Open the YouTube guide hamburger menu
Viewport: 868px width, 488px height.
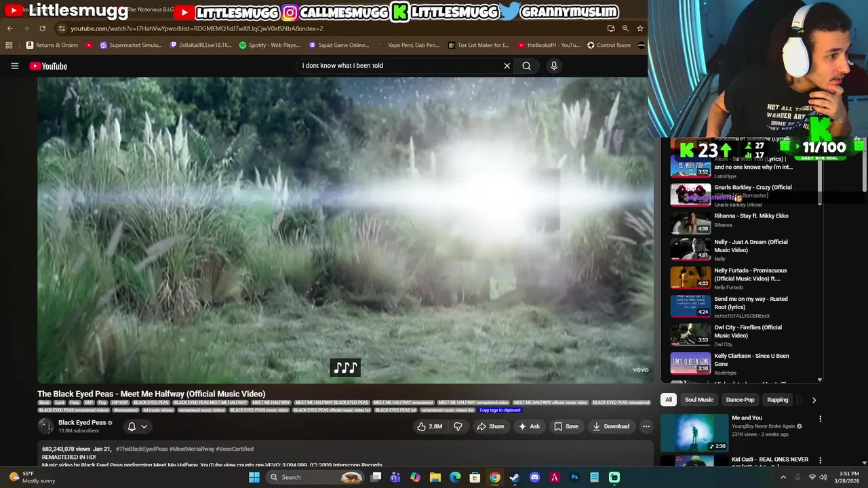pos(14,66)
